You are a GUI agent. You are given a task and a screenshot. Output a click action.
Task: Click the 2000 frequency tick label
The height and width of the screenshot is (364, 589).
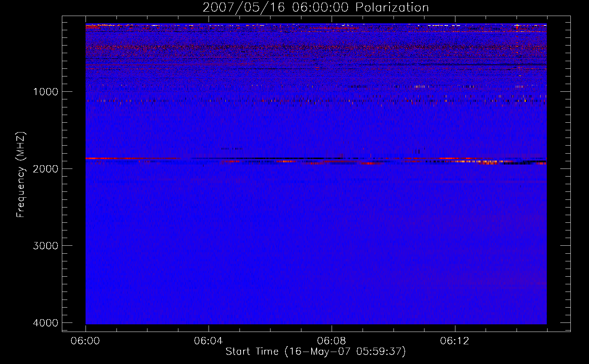click(46, 169)
